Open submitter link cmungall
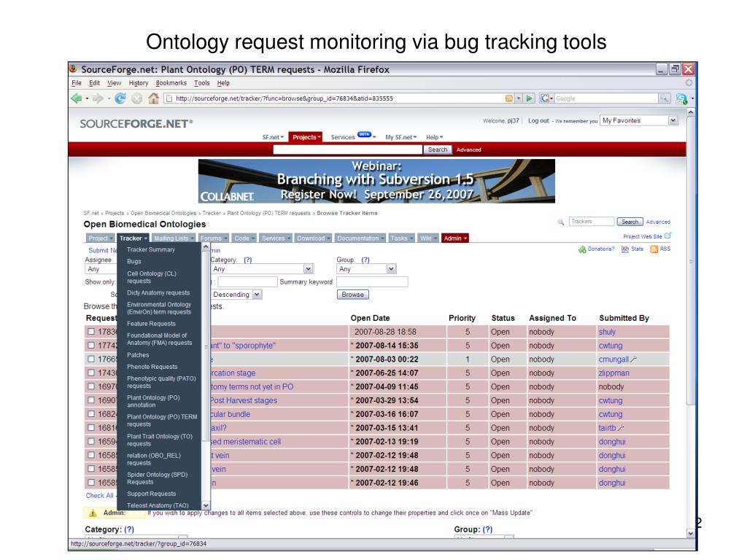Screen dimensions: 747x560 click(614, 359)
